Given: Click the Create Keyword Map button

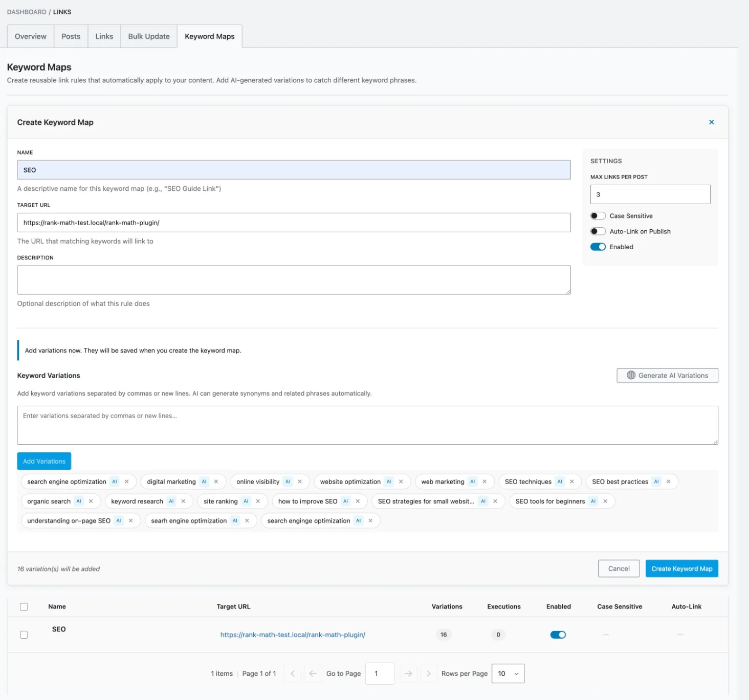Looking at the screenshot, I should click(x=681, y=568).
